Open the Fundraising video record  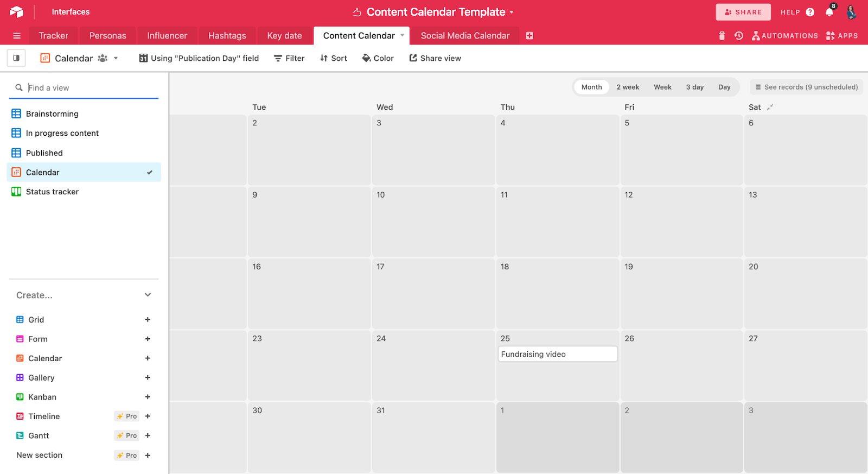[558, 354]
